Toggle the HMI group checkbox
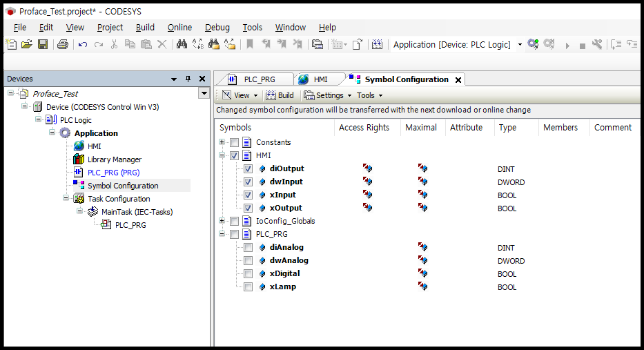Viewport: 644px width, 350px height. [234, 155]
